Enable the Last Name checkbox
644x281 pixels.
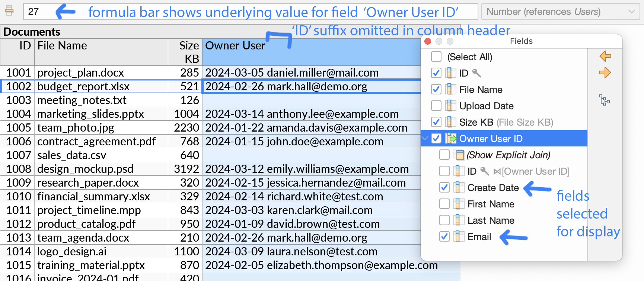click(444, 220)
